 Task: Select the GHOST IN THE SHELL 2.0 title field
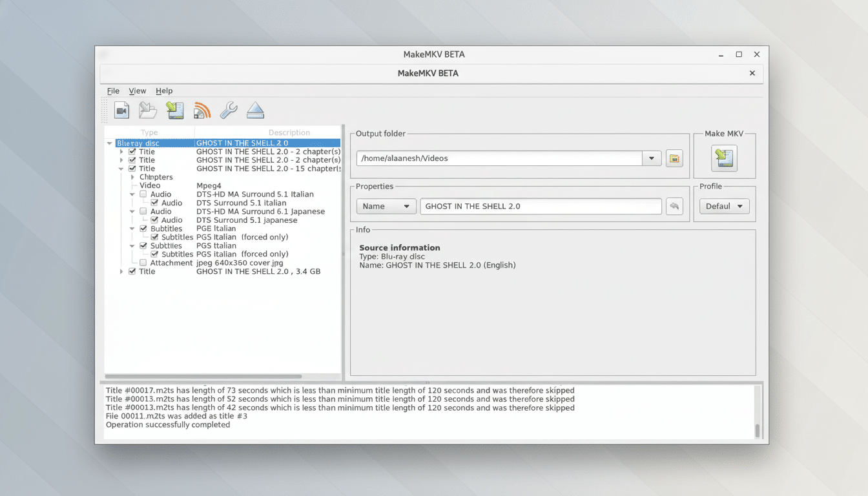[x=541, y=206]
